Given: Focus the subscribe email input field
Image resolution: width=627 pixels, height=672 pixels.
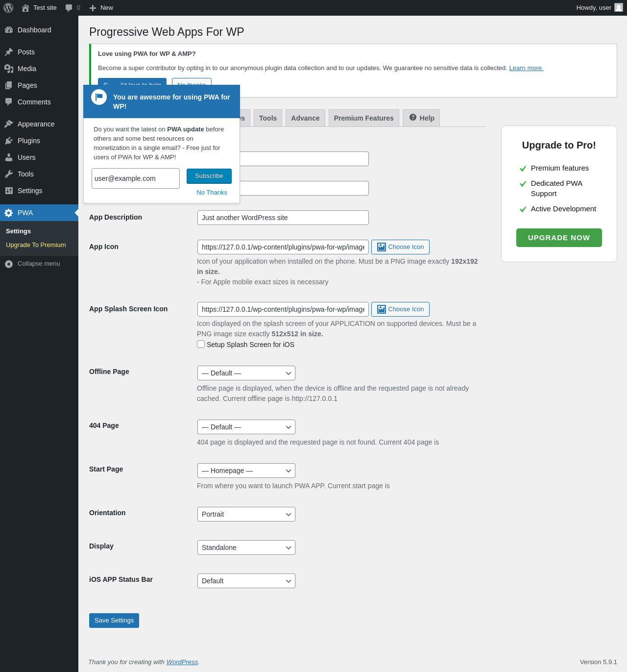Looking at the screenshot, I should [136, 178].
